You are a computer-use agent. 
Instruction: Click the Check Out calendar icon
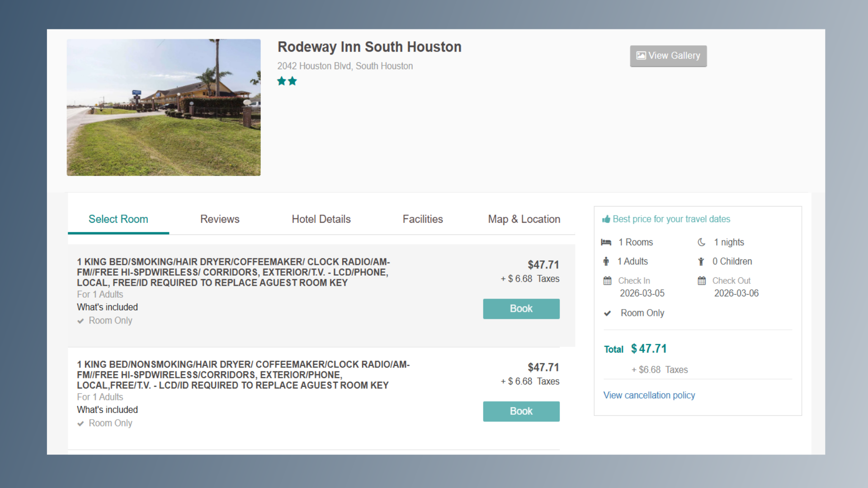click(x=701, y=281)
